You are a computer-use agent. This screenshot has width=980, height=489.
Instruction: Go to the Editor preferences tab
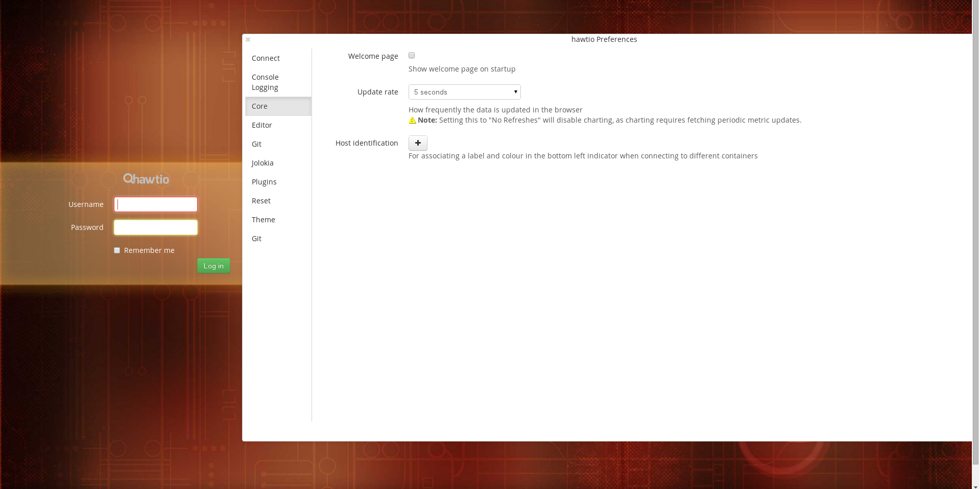pos(278,125)
